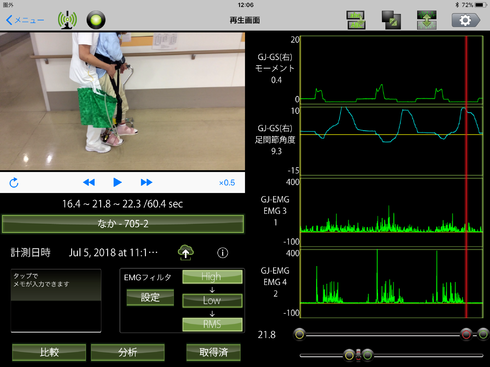Viewport: 490px width, 367px height.
Task: Upload recording with the cloud icon
Action: [x=186, y=253]
